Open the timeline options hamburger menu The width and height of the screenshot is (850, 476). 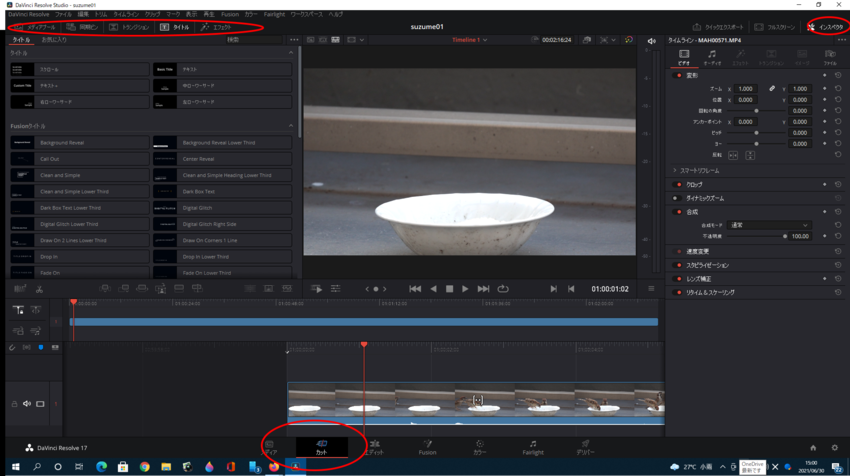[x=651, y=289]
